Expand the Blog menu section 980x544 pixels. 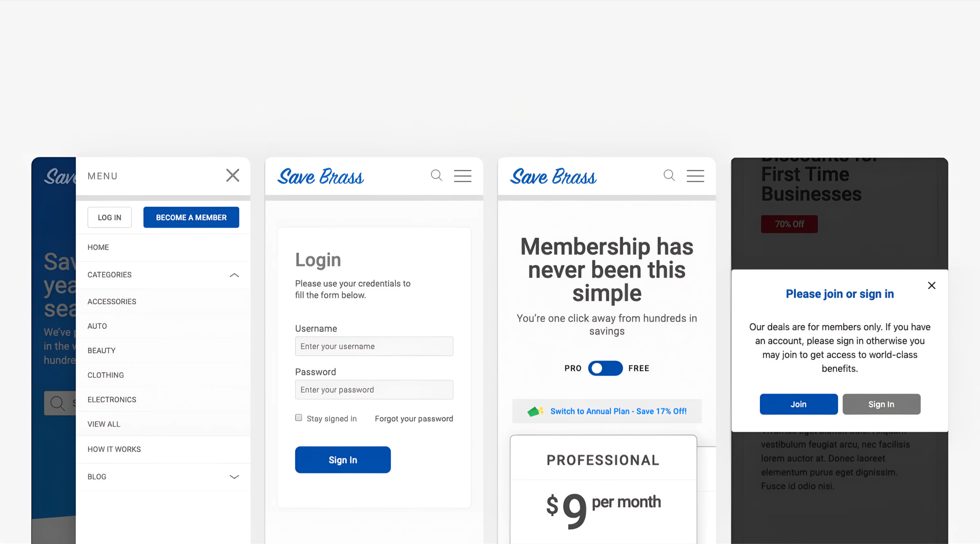[234, 477]
